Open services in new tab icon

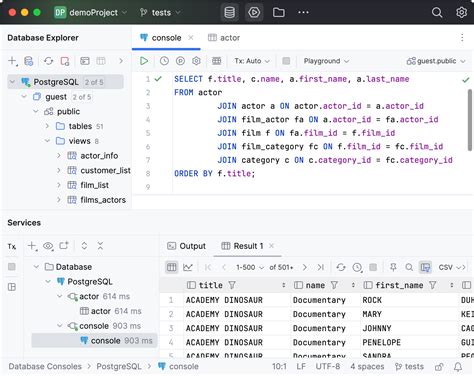tap(64, 246)
